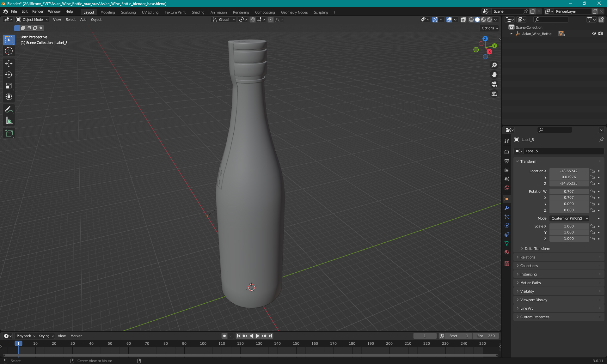The height and width of the screenshot is (364, 607).
Task: Open rotation Mode Quaternion dropdown
Action: click(569, 218)
